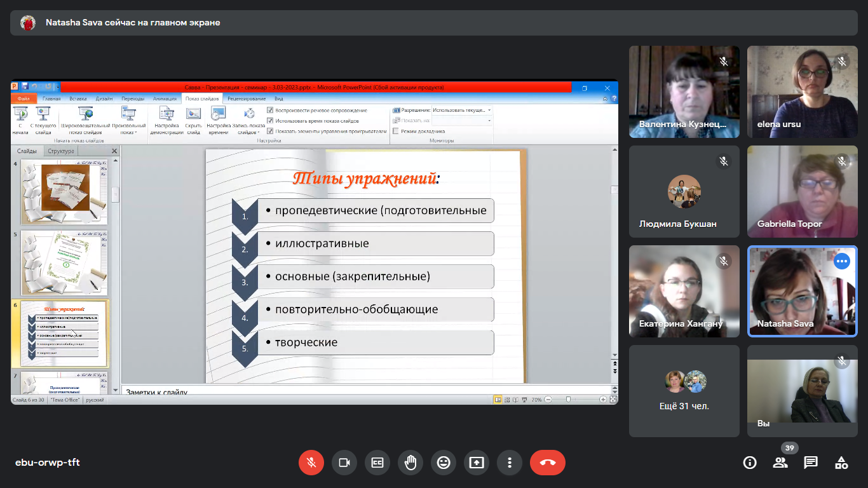Click the blue options on Natasha Sava tile
The image size is (868, 488).
[842, 261]
